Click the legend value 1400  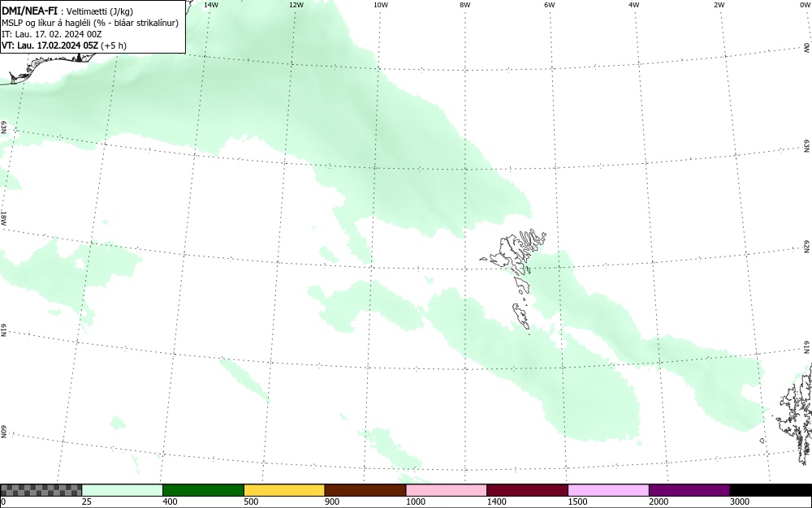pyautogui.click(x=497, y=502)
